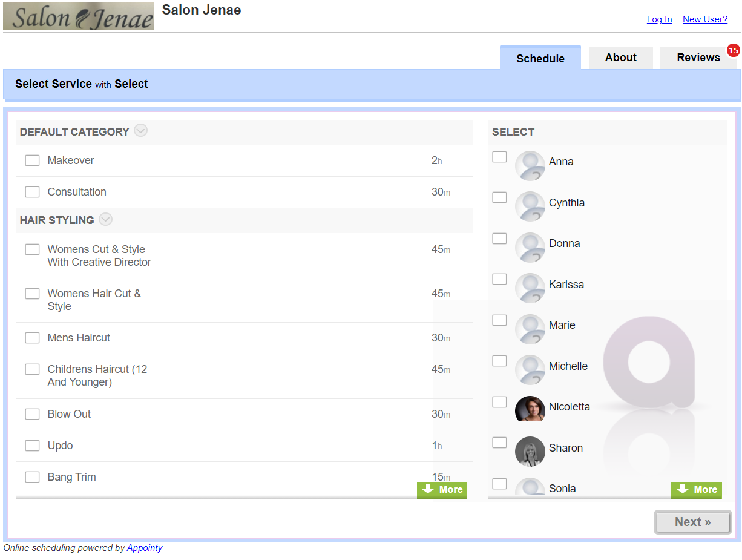Collapse the Hair Styling category arrow
742x560 pixels.
[x=105, y=219]
